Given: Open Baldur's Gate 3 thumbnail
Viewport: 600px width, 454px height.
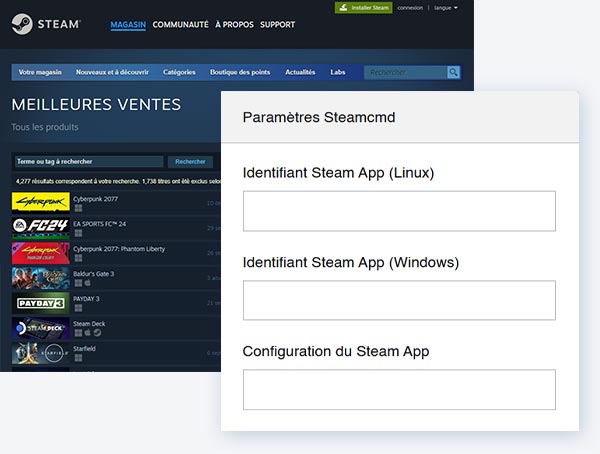Looking at the screenshot, I should click(41, 277).
